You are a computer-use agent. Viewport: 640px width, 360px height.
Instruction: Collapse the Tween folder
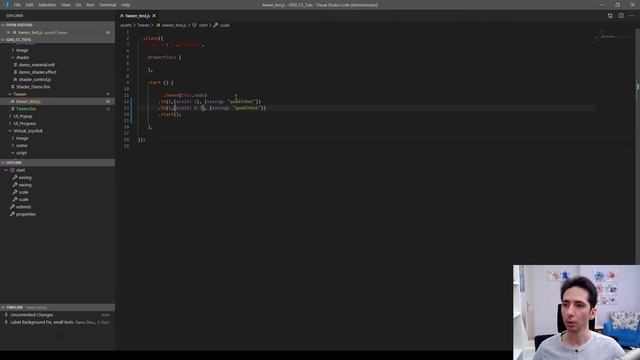20,94
